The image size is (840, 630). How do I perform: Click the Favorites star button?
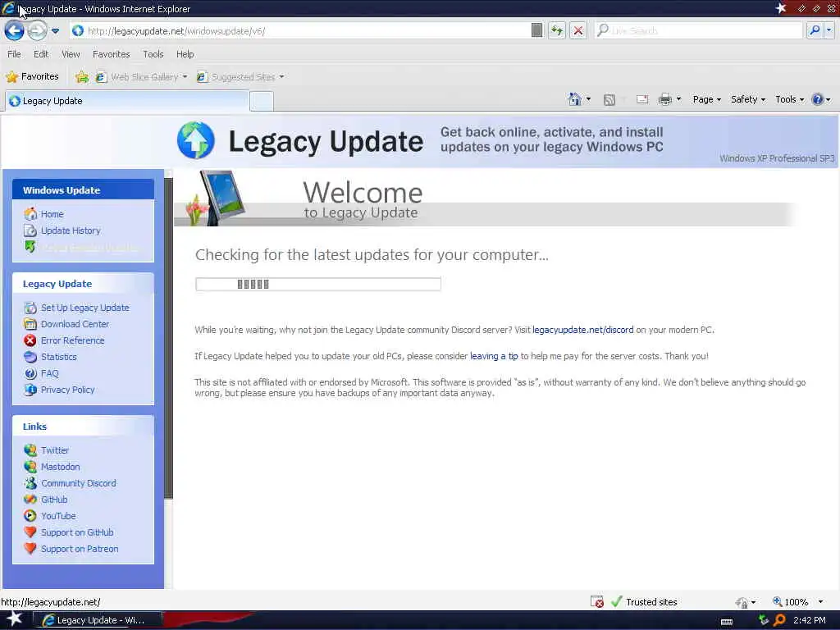pyautogui.click(x=32, y=76)
